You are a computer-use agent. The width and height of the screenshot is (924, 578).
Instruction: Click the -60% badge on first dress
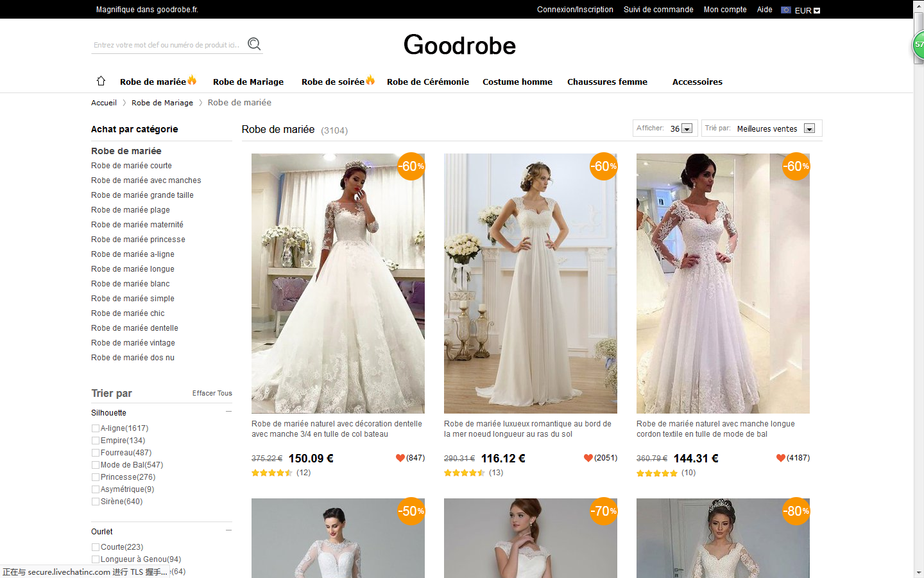coord(411,166)
